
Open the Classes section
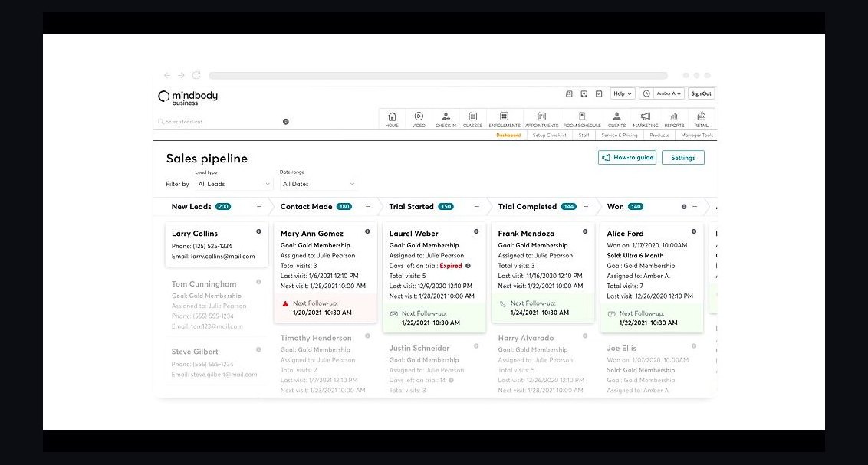coord(473,120)
